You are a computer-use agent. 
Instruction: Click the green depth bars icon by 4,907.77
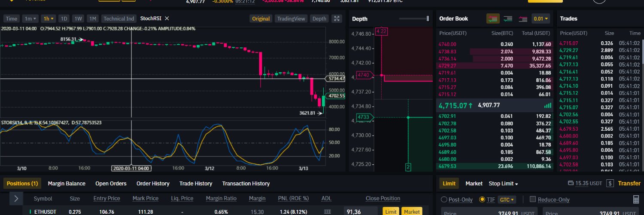[x=548, y=105]
